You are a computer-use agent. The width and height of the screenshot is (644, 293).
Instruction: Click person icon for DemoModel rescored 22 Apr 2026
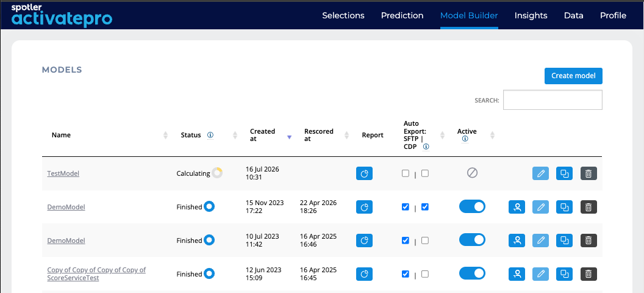click(x=517, y=207)
